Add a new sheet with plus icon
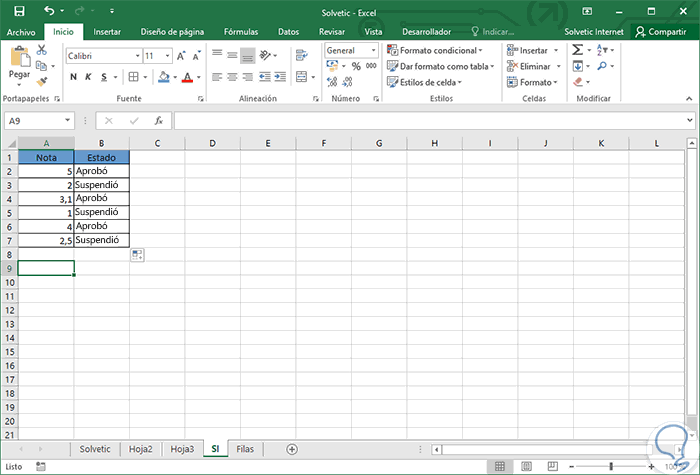 (x=292, y=449)
